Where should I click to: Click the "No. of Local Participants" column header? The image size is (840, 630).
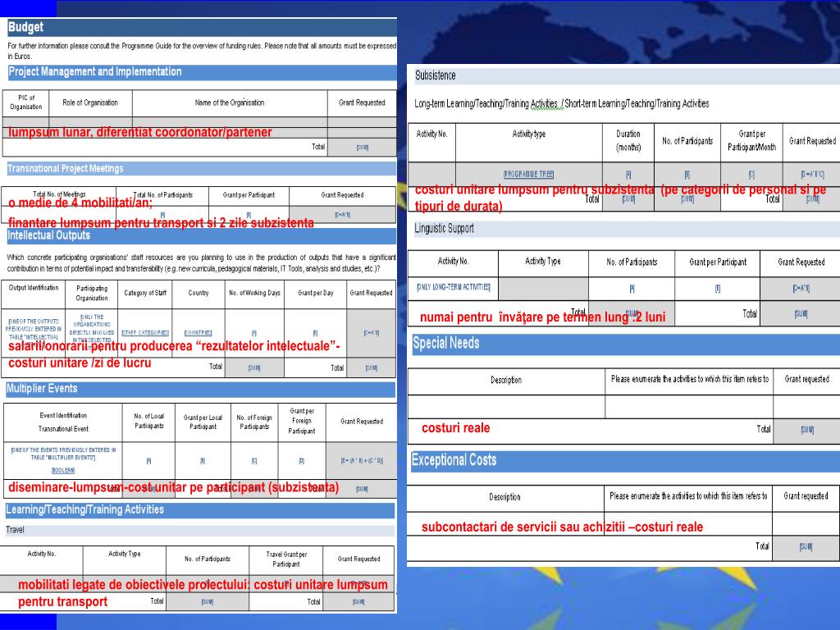click(149, 421)
